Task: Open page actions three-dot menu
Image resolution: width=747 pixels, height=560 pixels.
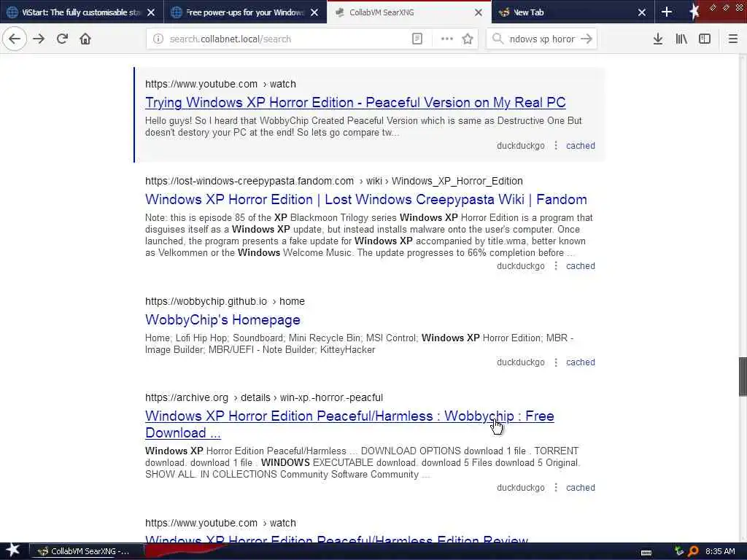Action: [447, 39]
